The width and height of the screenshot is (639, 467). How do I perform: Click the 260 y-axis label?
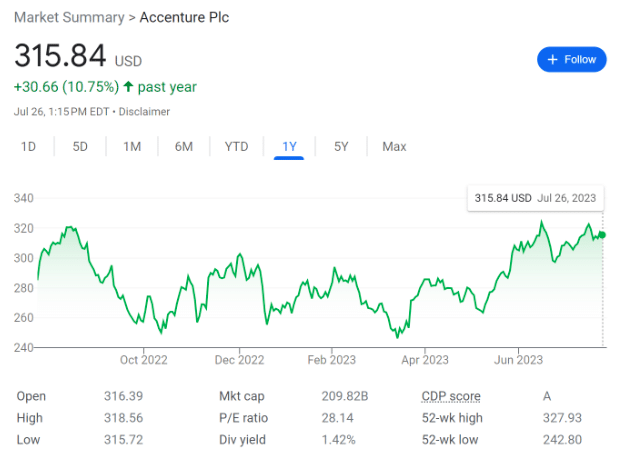pyautogui.click(x=24, y=318)
